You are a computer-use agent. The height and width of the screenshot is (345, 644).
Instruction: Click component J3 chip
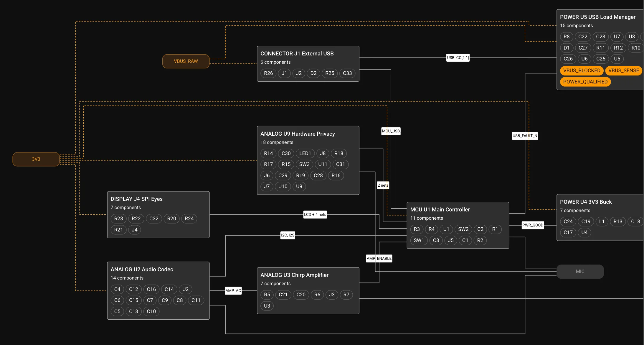[x=332, y=295]
